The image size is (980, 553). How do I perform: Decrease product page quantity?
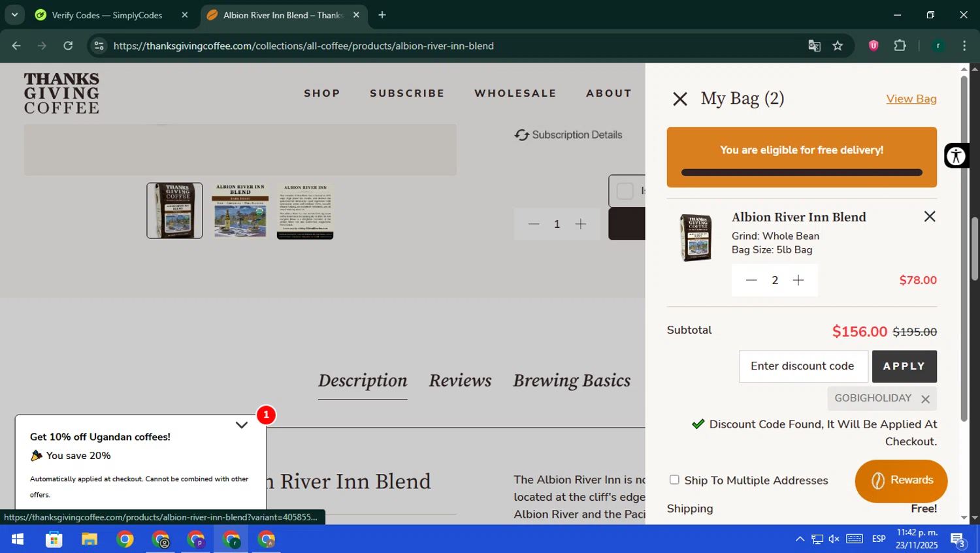click(x=534, y=224)
